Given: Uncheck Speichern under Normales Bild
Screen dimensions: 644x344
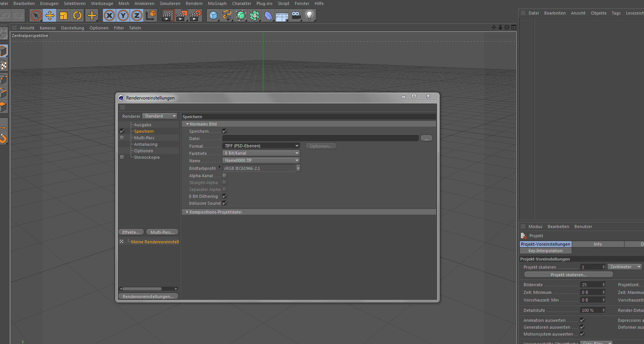Looking at the screenshot, I should tap(225, 131).
